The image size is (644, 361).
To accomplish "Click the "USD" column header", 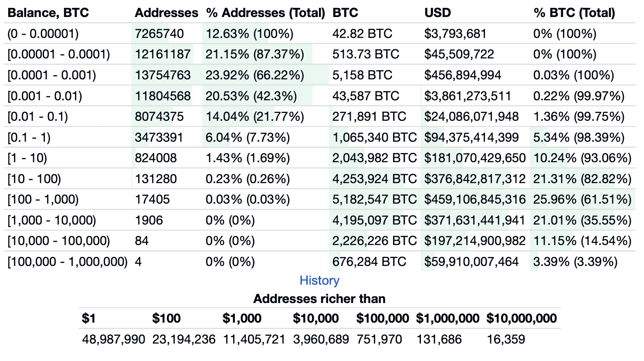I will coord(437,13).
